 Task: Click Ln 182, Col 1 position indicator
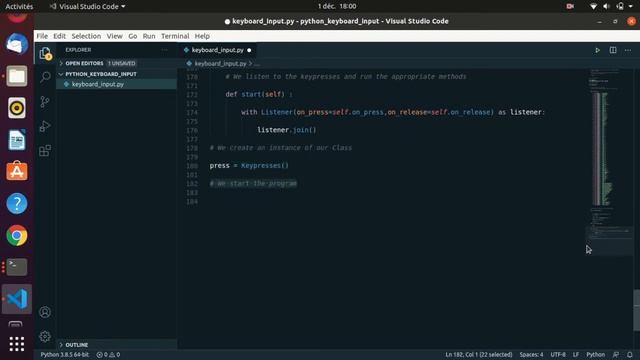pyautogui.click(x=479, y=355)
